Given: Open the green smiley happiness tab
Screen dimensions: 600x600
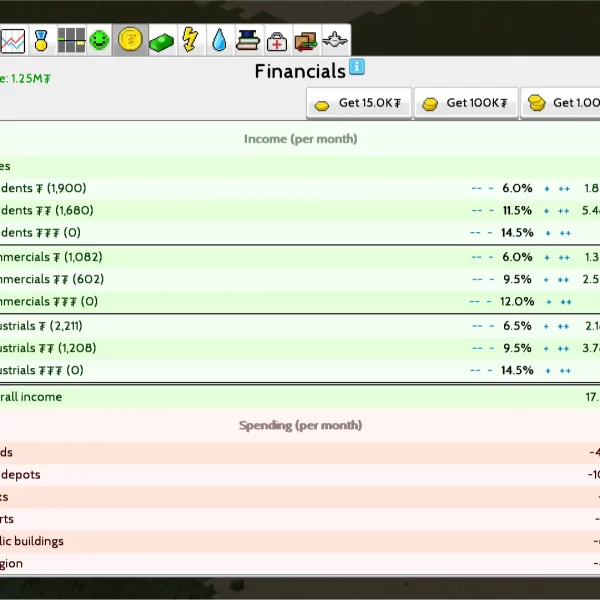Looking at the screenshot, I should tap(99, 41).
